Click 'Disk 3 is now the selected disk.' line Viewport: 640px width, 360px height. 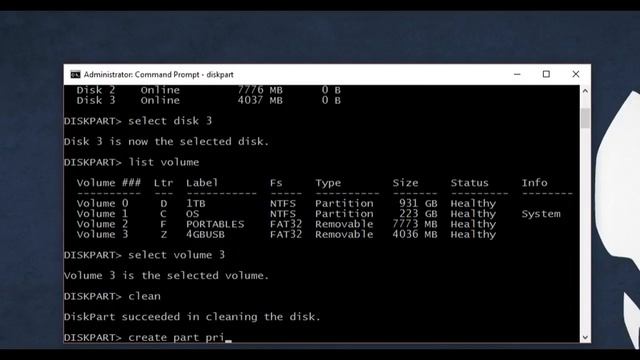167,142
